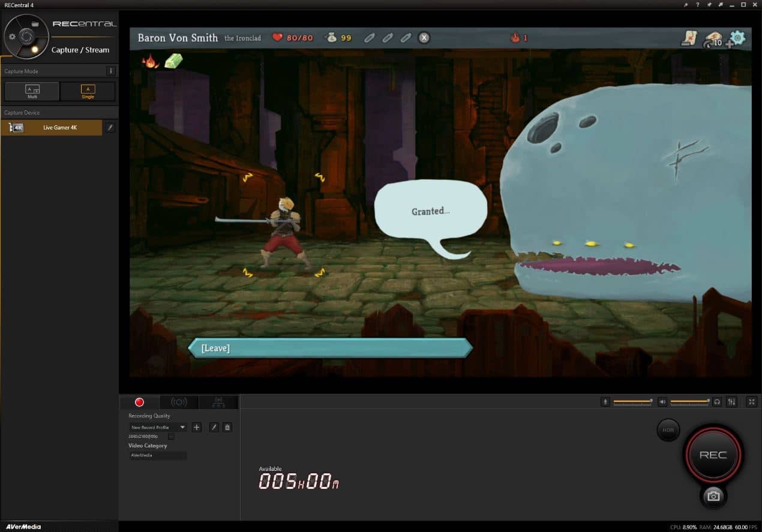
Task: Click the second pin icon beside help
Action: pyautogui.click(x=709, y=5)
